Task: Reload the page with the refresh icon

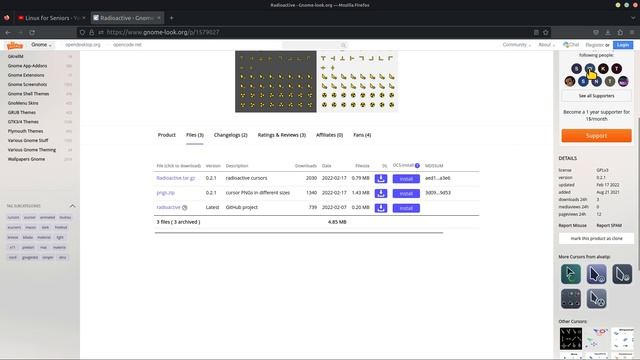Action: [x=32, y=32]
